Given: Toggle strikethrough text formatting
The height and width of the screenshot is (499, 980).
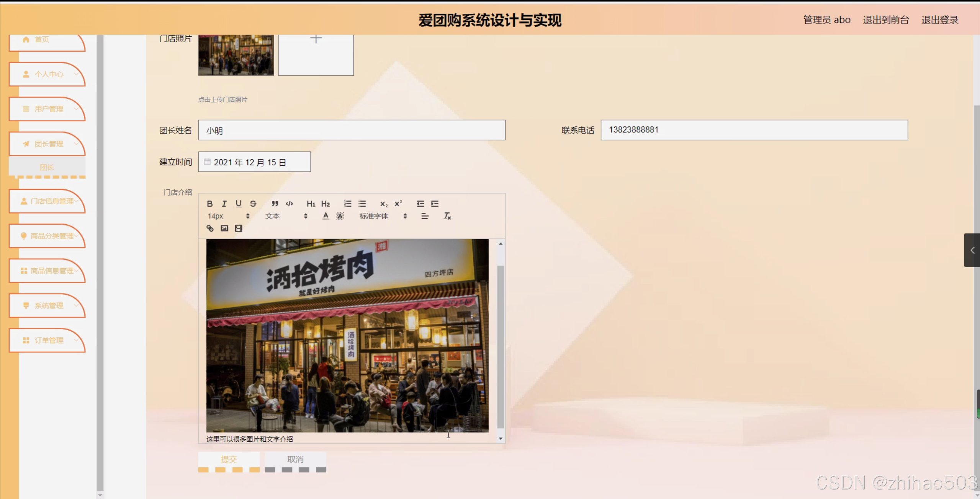Looking at the screenshot, I should [x=253, y=204].
